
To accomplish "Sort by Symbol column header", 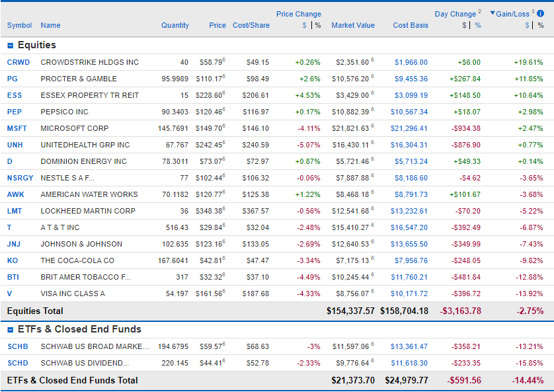I will click(19, 25).
